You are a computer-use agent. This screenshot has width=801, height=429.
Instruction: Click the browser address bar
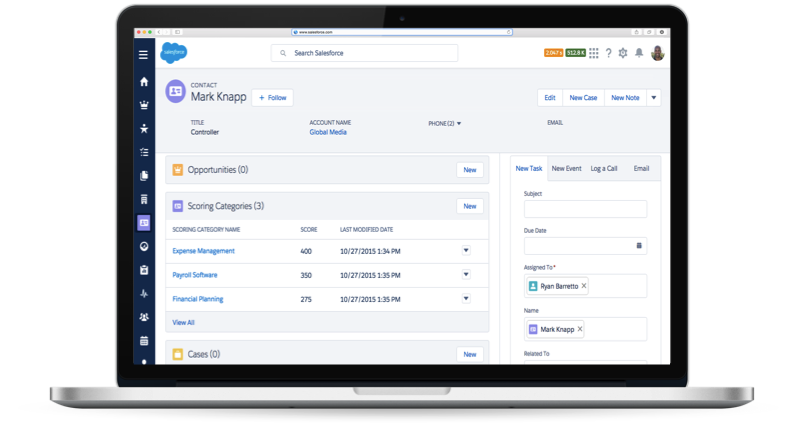(402, 32)
